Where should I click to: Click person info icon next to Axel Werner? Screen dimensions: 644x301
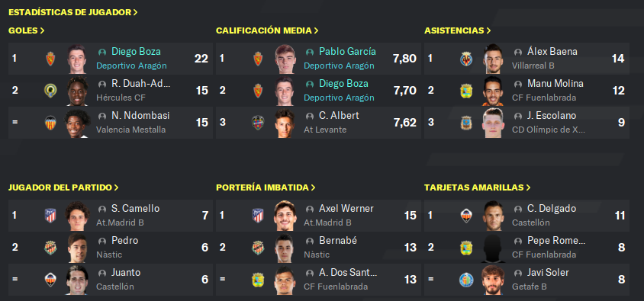tap(310, 209)
